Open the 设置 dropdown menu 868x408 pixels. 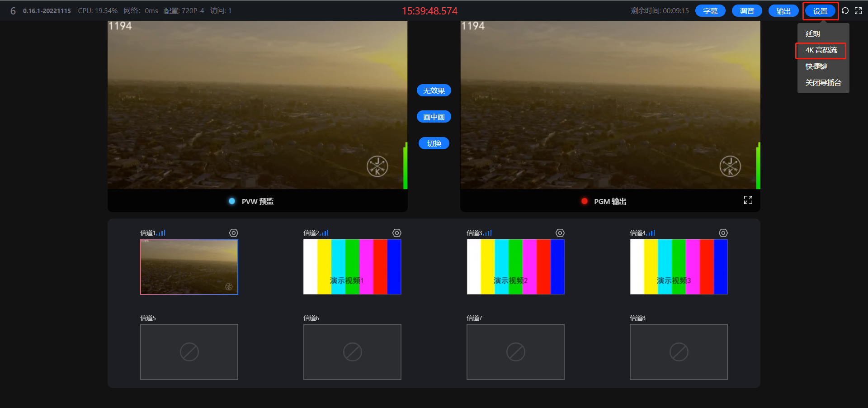pos(820,11)
